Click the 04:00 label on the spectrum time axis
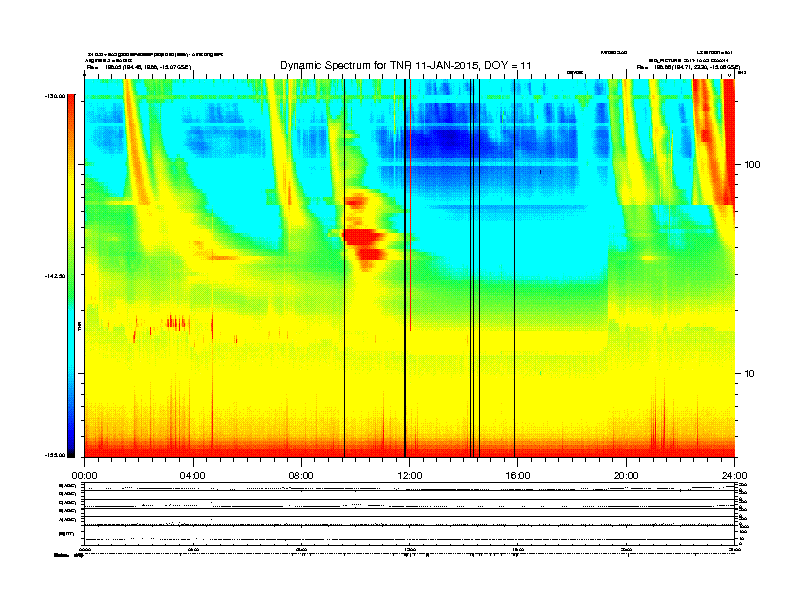This screenshot has height=612, width=792. 192,476
